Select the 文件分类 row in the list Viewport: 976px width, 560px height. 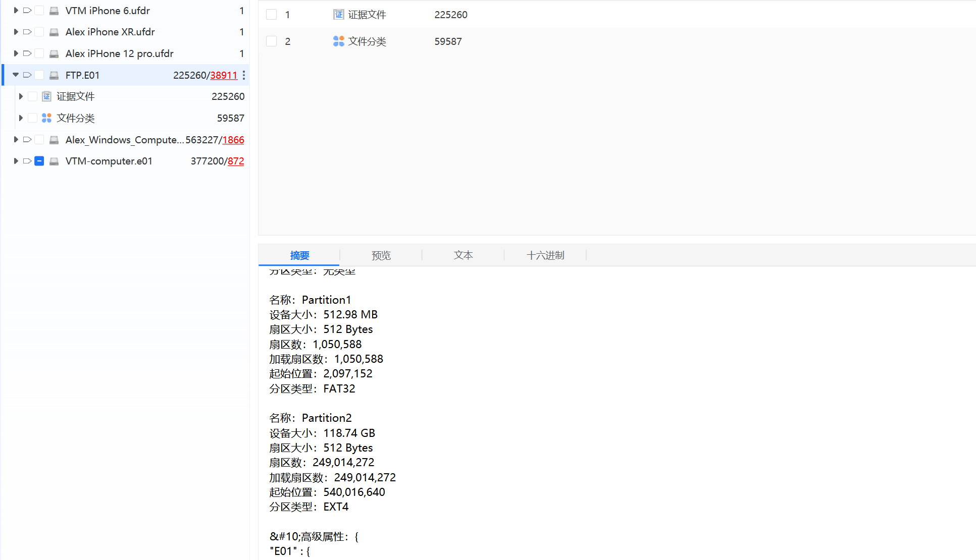pos(617,41)
